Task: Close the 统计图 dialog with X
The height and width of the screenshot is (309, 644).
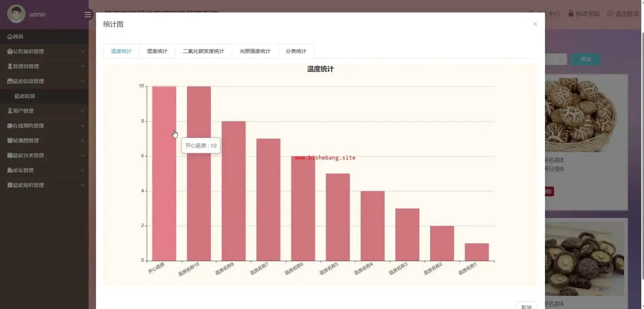Action: (535, 24)
